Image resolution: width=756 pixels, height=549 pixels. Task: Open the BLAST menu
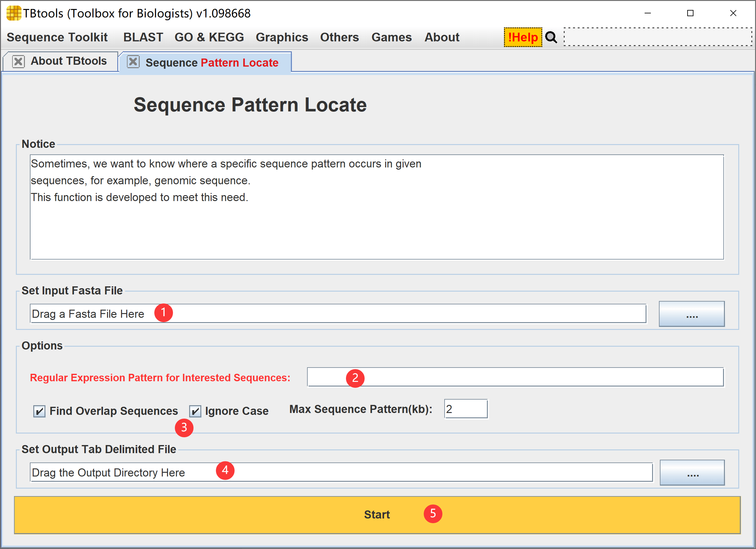143,37
